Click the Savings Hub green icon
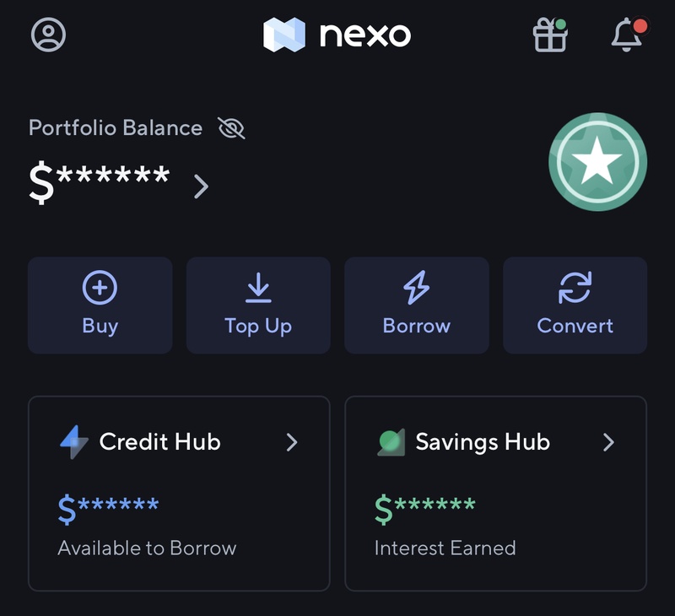This screenshot has height=616, width=675. (x=391, y=442)
